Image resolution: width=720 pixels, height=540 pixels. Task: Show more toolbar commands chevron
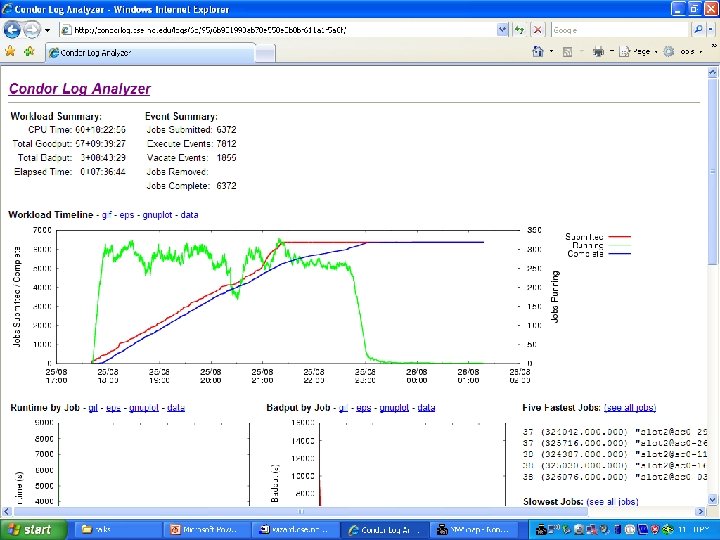(714, 46)
